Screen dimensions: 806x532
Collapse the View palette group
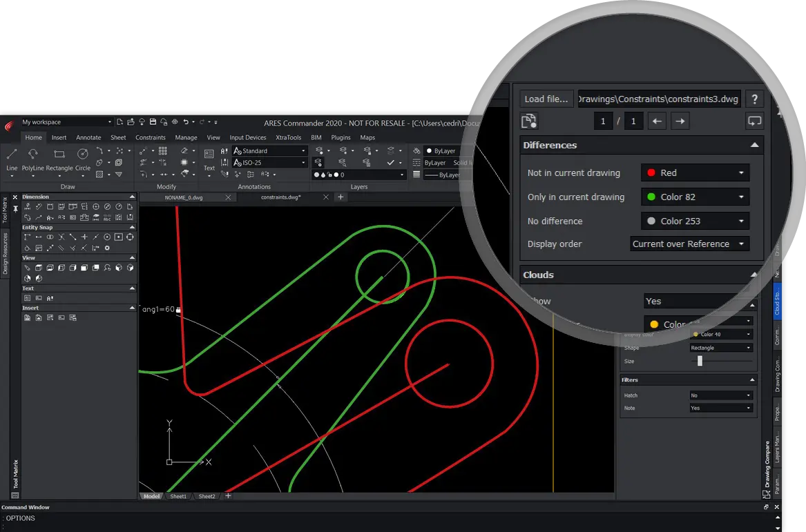132,258
